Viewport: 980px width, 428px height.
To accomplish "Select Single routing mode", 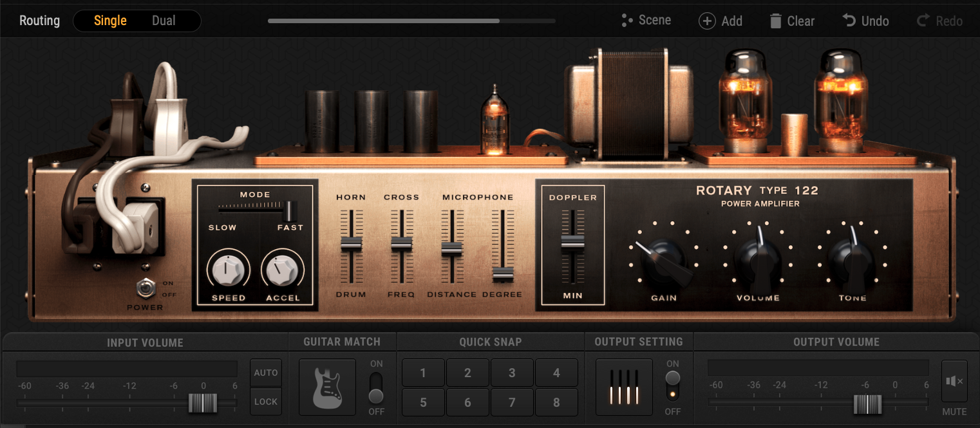I will (110, 21).
